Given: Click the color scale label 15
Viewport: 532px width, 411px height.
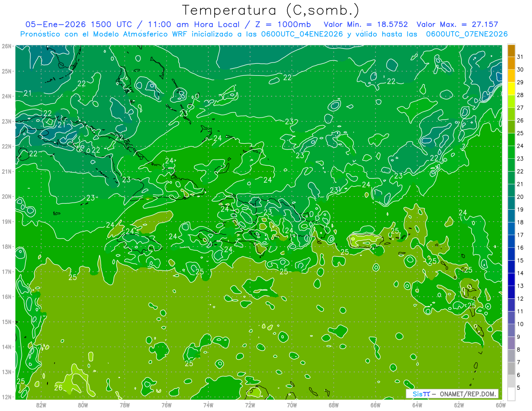Looking at the screenshot, I should pyautogui.click(x=520, y=260).
